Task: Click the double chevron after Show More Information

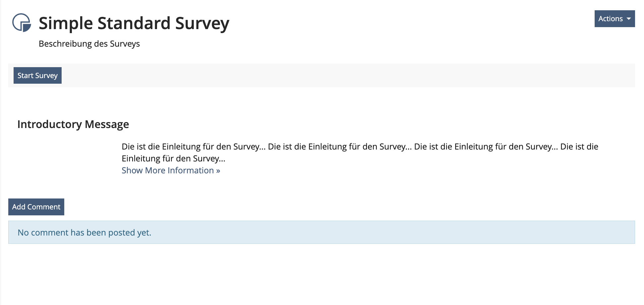Action: [x=218, y=171]
